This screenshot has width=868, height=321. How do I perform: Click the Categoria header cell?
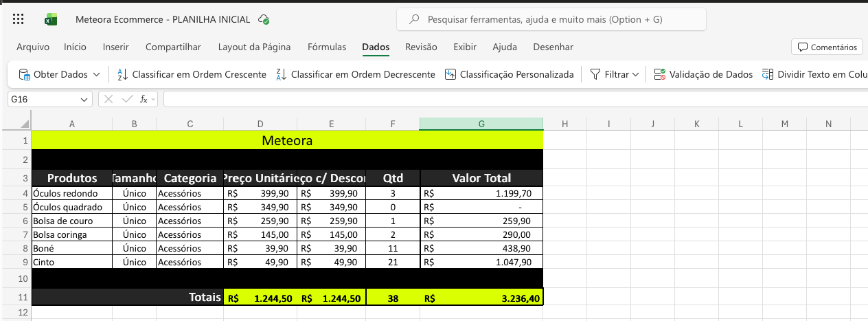coord(190,178)
